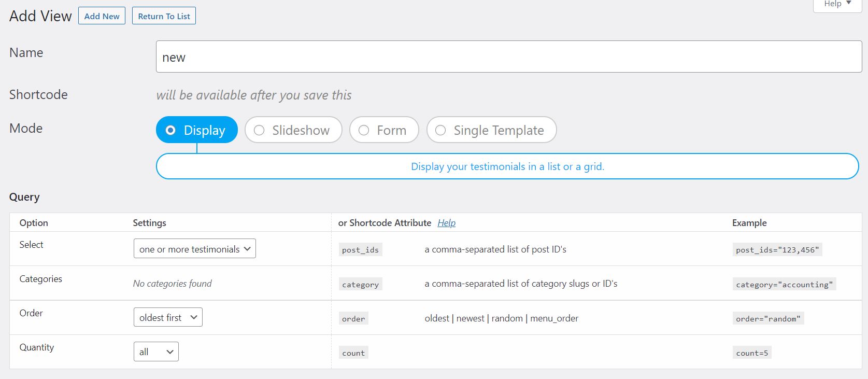The image size is (868, 379).
Task: Expand the 'oldest first' order dropdown
Action: pos(167,317)
